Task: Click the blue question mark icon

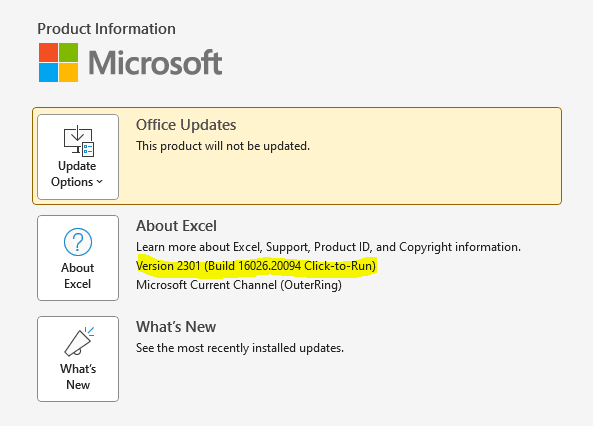Action: click(x=78, y=242)
